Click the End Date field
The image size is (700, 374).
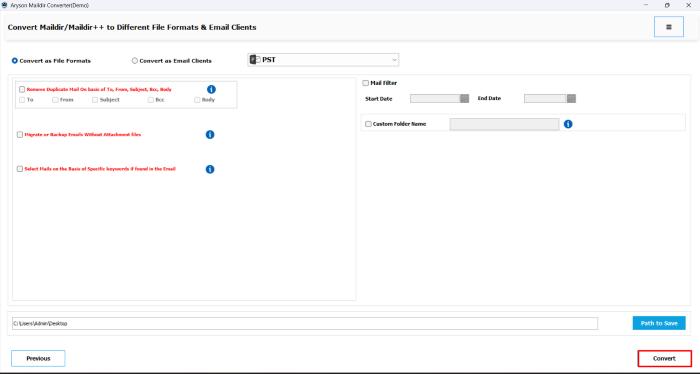pos(546,99)
